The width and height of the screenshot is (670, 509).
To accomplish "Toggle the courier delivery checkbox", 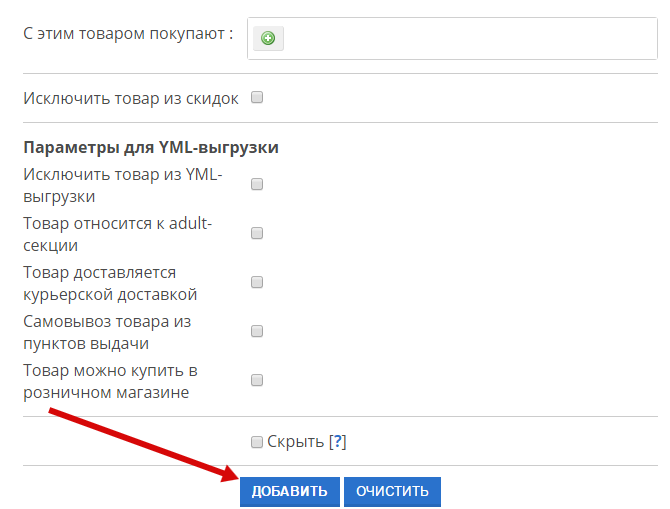I will point(257,282).
